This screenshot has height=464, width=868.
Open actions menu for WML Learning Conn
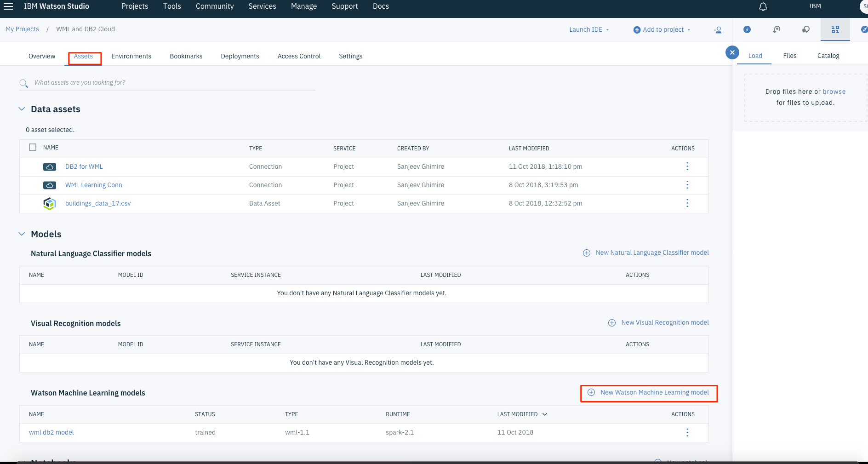point(687,185)
